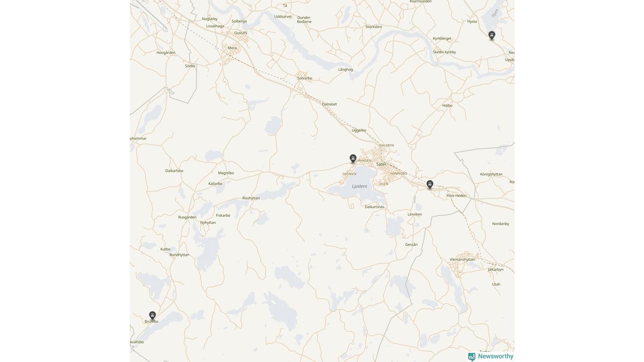This screenshot has height=362, width=644.
Task: Click the map marker above Bruntbo
Action: click(x=152, y=315)
